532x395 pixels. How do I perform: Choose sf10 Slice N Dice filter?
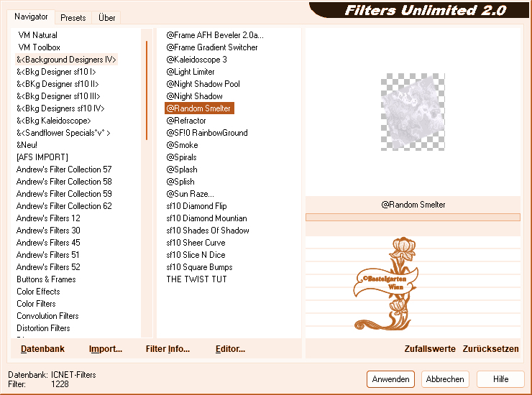(196, 255)
